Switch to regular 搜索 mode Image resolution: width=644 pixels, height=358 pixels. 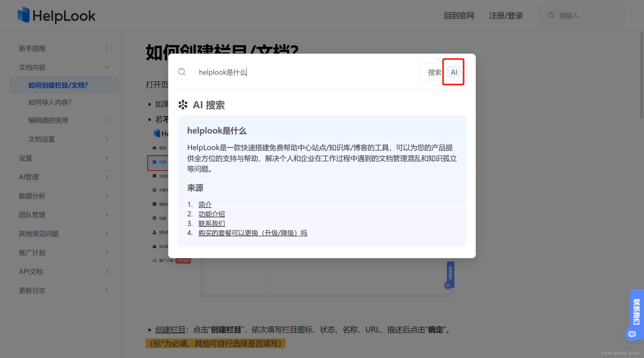[434, 72]
